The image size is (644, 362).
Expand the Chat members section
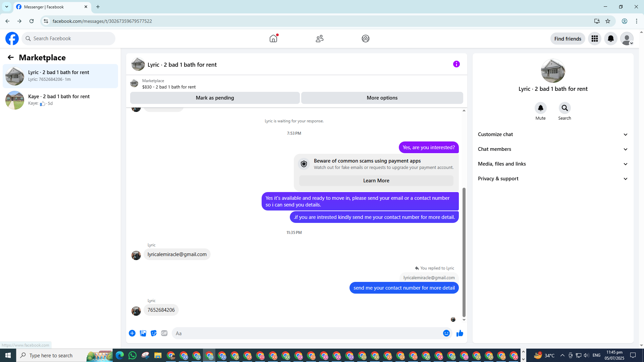tap(553, 149)
